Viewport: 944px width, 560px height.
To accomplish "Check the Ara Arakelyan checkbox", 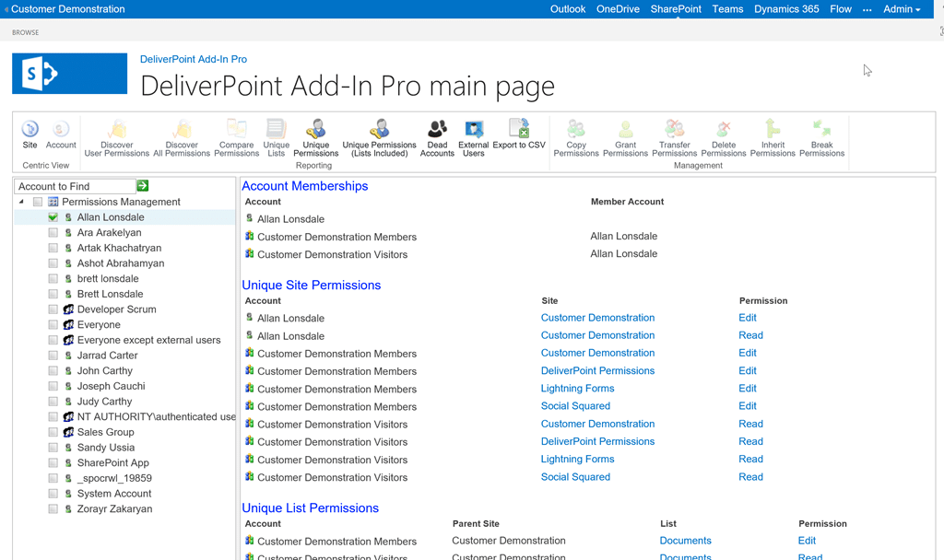I will [53, 232].
